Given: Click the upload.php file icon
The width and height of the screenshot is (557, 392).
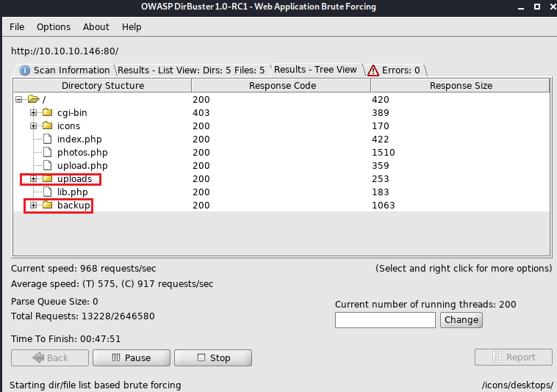Looking at the screenshot, I should (47, 165).
